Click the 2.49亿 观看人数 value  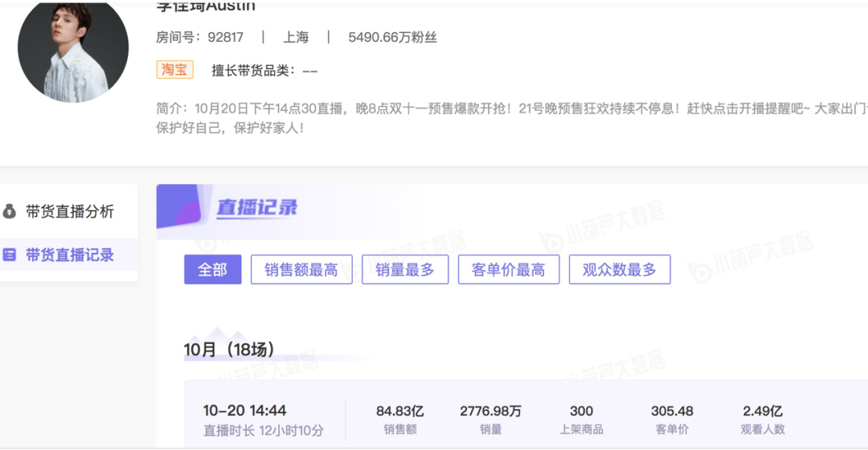[763, 411]
